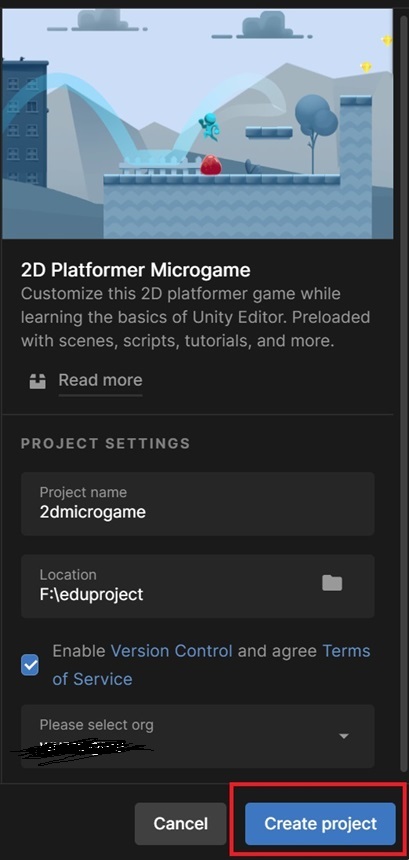Image resolution: width=409 pixels, height=860 pixels.
Task: Click the cyan player character in preview
Action: [209, 126]
